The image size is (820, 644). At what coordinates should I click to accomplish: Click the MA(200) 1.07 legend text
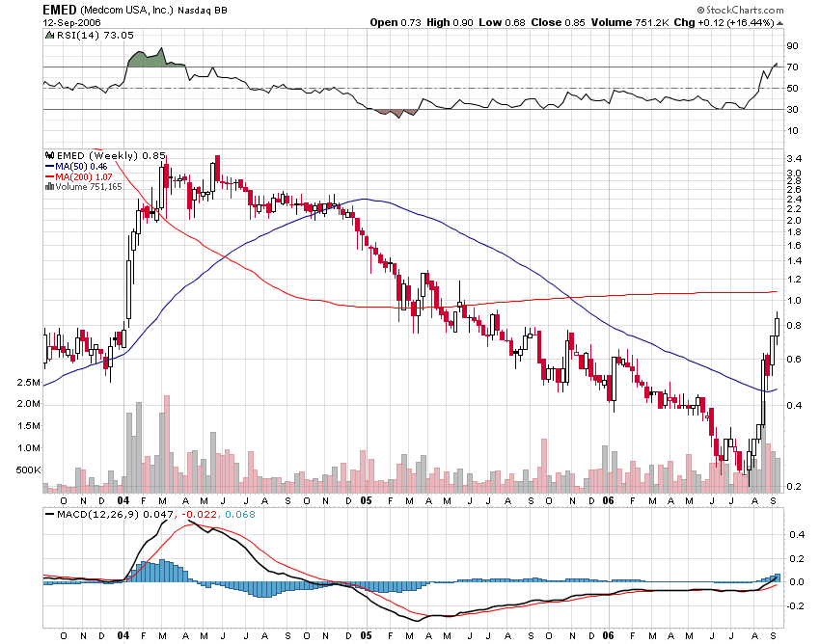click(x=84, y=176)
